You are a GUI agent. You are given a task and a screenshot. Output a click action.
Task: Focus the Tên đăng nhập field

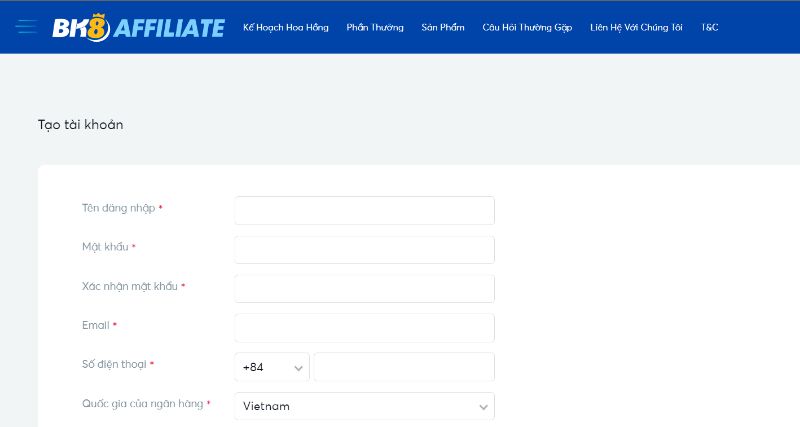(364, 210)
